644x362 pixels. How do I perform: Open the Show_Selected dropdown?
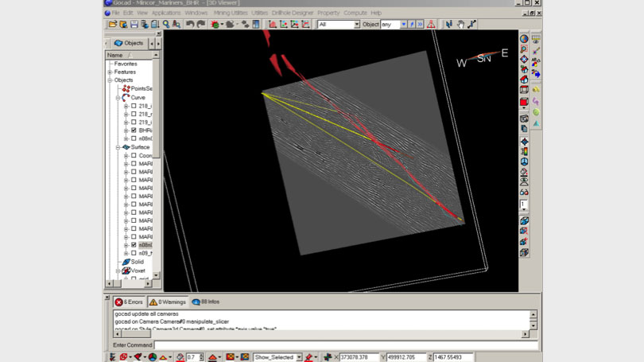tap(299, 357)
